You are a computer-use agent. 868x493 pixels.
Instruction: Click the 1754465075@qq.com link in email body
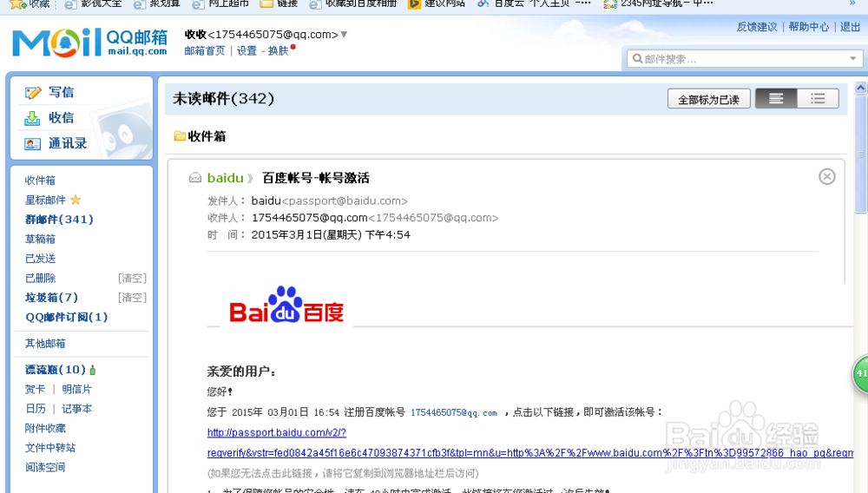(x=454, y=413)
